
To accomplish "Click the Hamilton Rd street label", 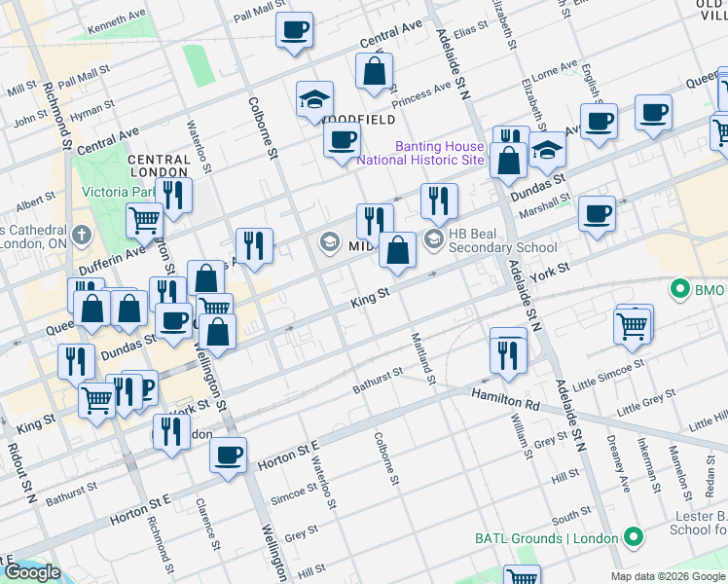I will click(505, 400).
